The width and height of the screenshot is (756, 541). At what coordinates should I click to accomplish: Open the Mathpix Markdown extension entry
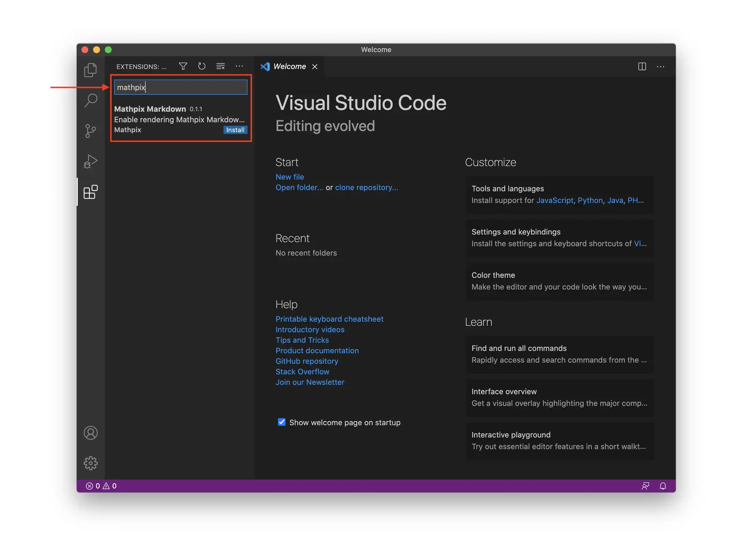click(181, 119)
